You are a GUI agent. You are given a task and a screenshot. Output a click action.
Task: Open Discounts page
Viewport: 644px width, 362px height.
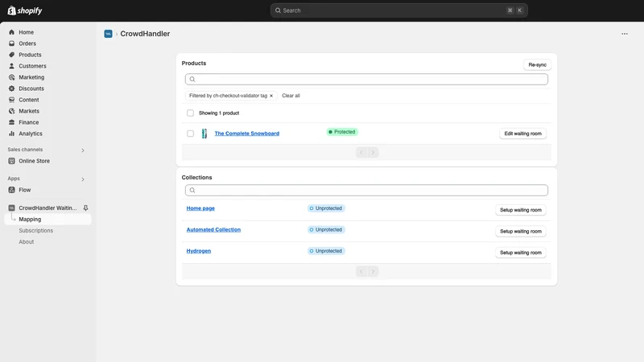click(x=31, y=88)
